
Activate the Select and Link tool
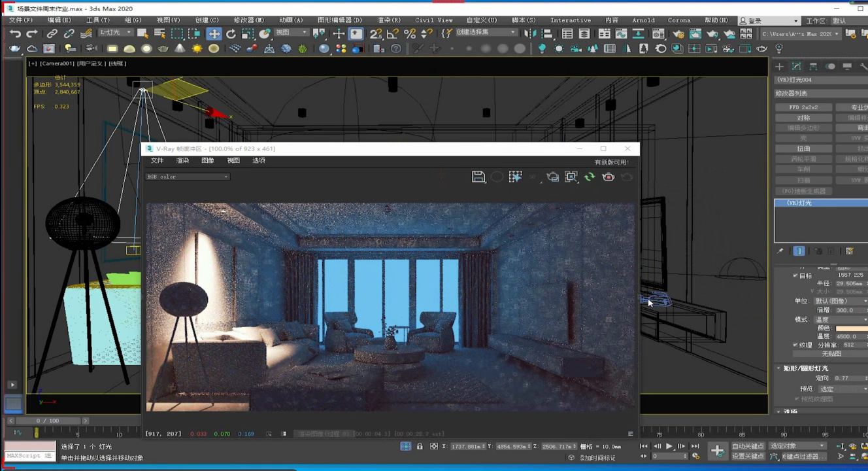pos(52,34)
